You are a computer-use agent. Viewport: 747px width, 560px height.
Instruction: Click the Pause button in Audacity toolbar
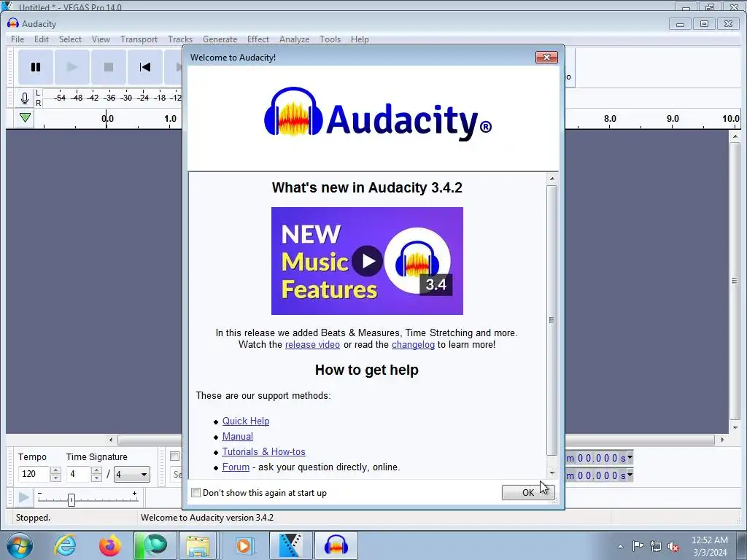36,67
